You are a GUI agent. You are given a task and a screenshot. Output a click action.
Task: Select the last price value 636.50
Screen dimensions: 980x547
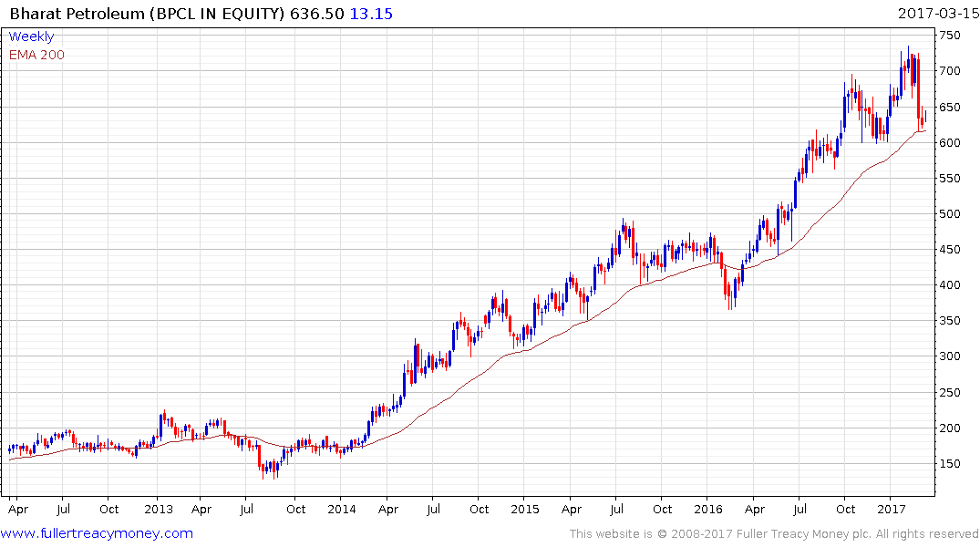317,14
